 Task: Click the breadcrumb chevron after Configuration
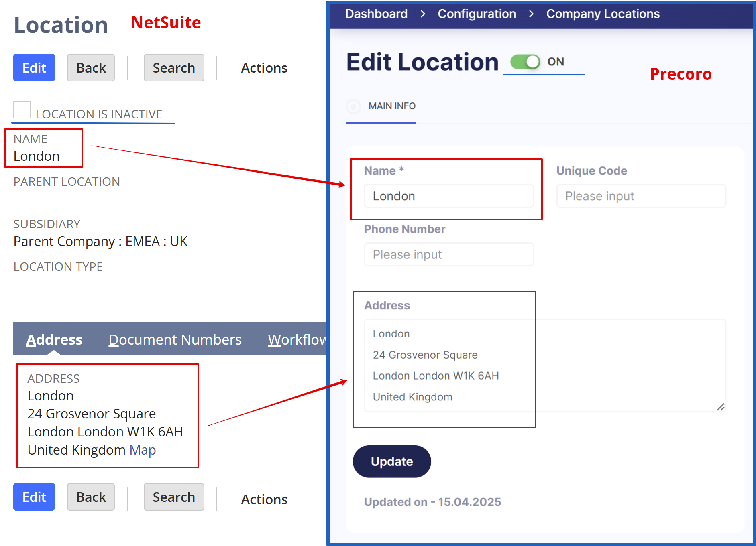pos(531,14)
